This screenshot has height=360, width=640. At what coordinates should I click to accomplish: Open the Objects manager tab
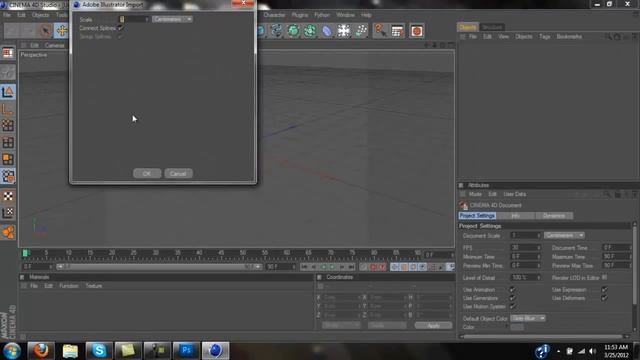click(467, 27)
